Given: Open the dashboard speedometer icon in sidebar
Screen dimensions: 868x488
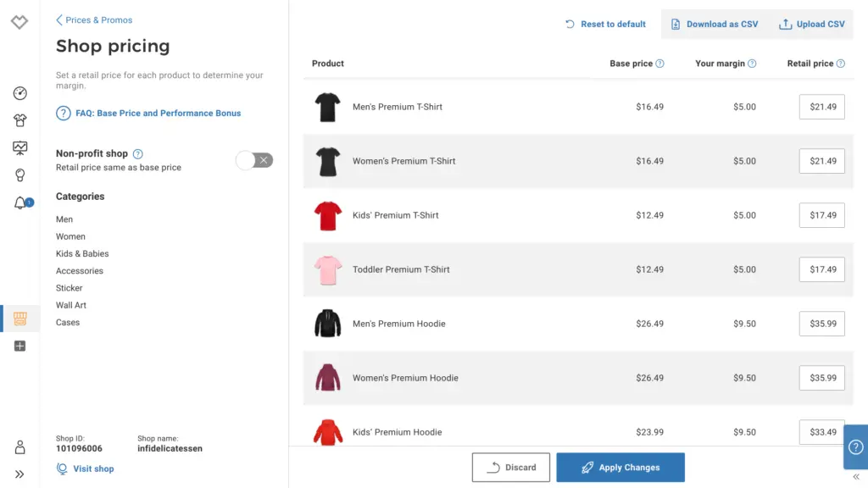Looking at the screenshot, I should coord(20,93).
